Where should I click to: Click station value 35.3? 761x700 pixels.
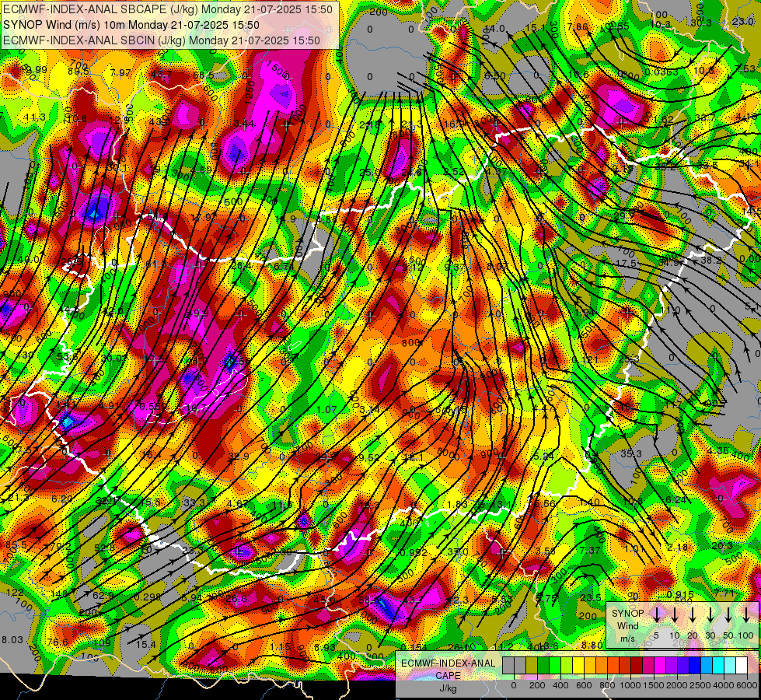(631, 453)
